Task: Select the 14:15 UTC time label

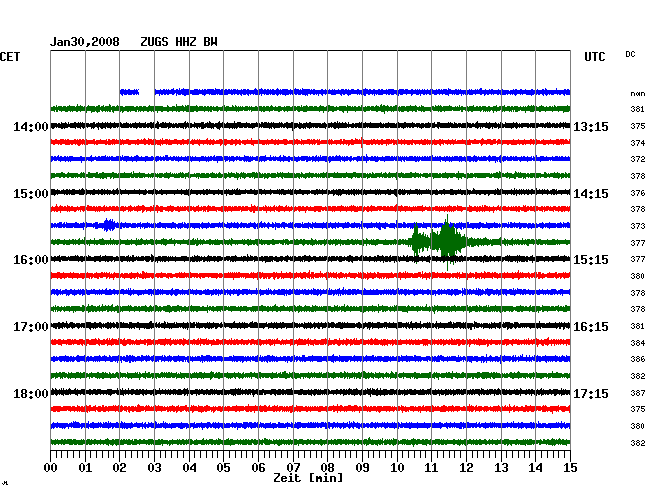Action: tap(591, 194)
